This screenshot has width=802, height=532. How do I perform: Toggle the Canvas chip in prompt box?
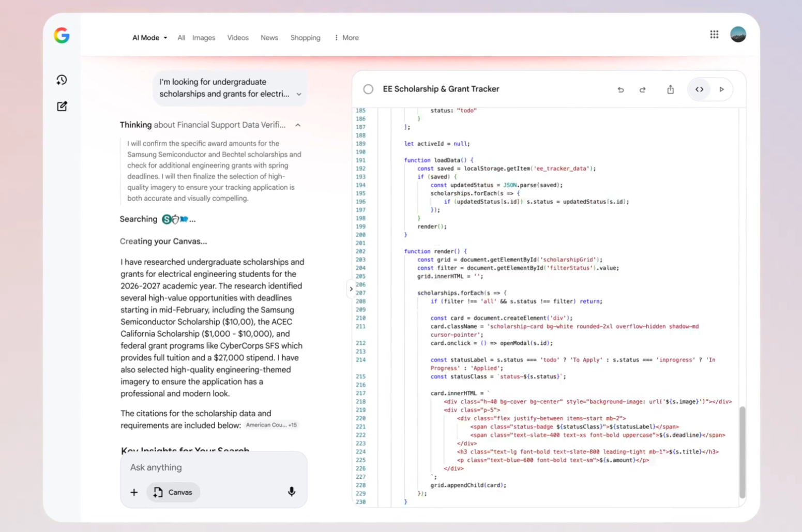coord(173,492)
